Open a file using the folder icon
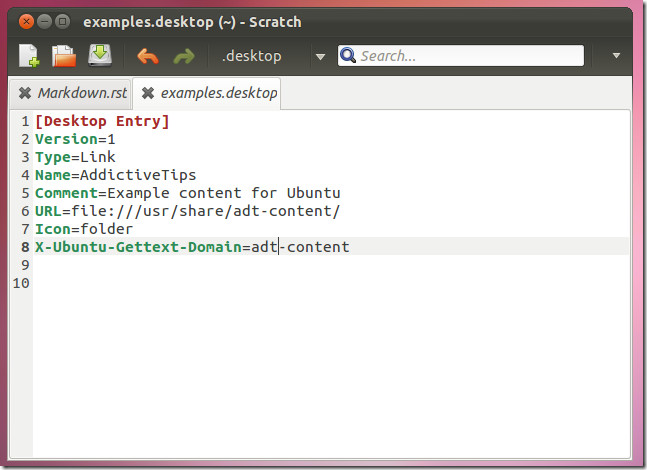Viewport: 647px width, 470px height. [64, 56]
